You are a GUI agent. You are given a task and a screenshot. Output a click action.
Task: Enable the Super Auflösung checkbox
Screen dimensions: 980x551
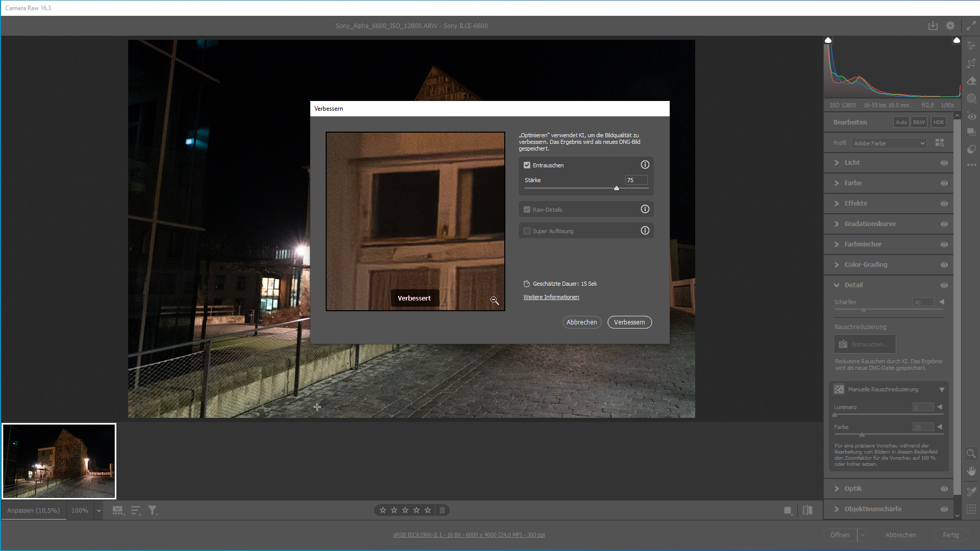click(527, 231)
